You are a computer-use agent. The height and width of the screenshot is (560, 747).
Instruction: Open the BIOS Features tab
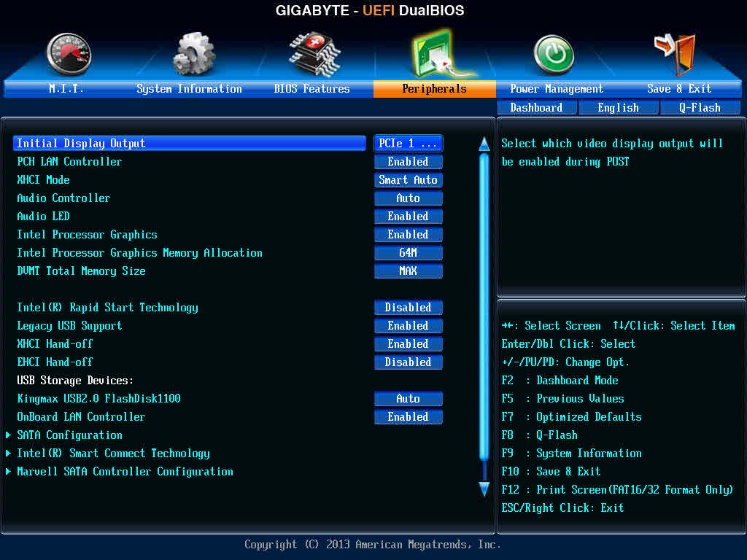[x=311, y=88]
